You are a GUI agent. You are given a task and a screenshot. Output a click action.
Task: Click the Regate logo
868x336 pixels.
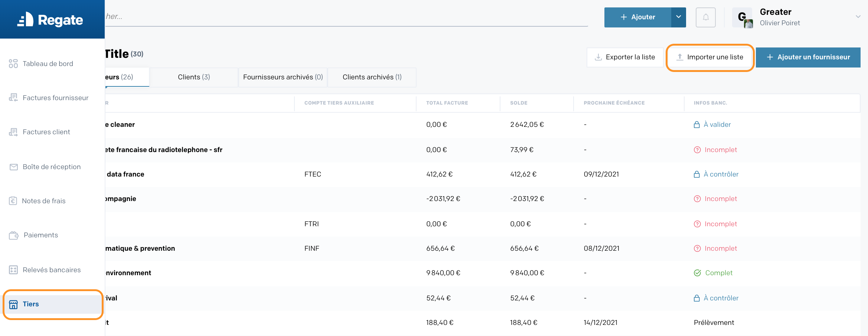50,20
